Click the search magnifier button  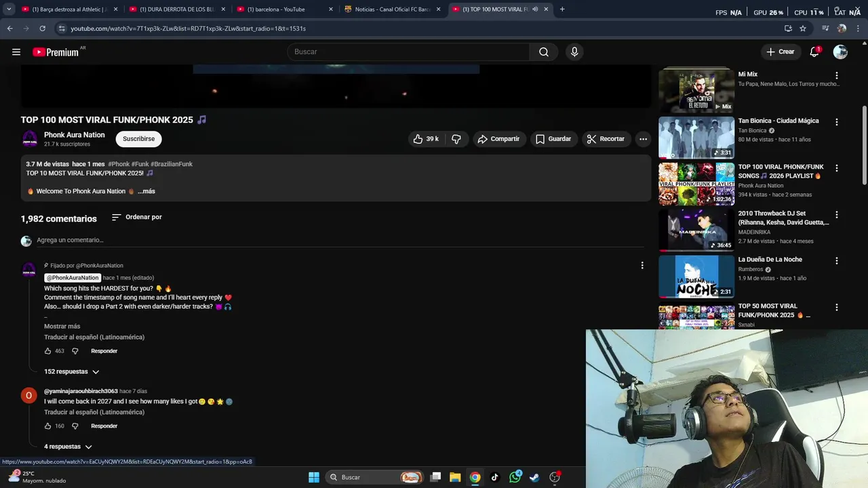pos(544,52)
